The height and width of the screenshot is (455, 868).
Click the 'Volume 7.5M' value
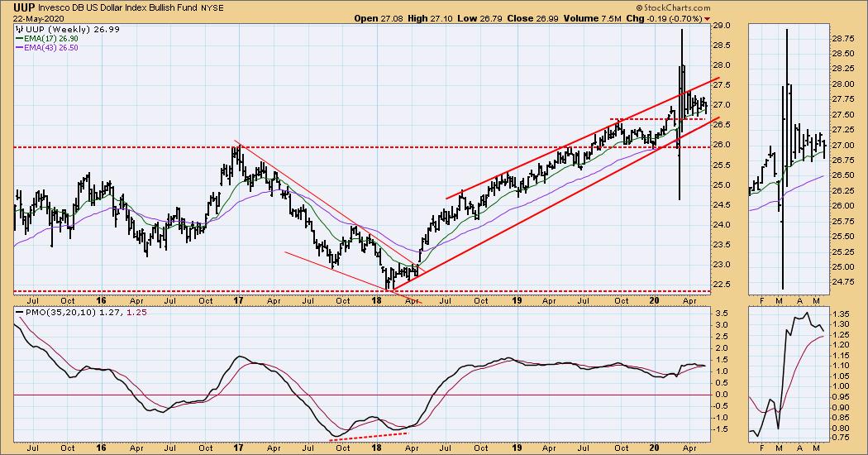tap(592, 18)
